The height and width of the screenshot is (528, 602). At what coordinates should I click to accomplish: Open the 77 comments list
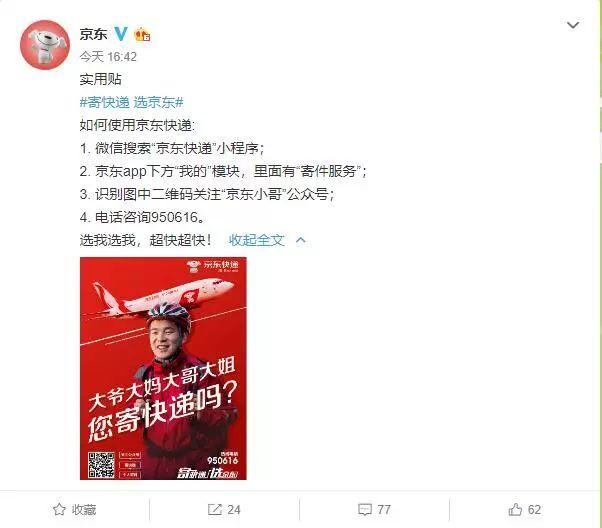[x=384, y=510]
